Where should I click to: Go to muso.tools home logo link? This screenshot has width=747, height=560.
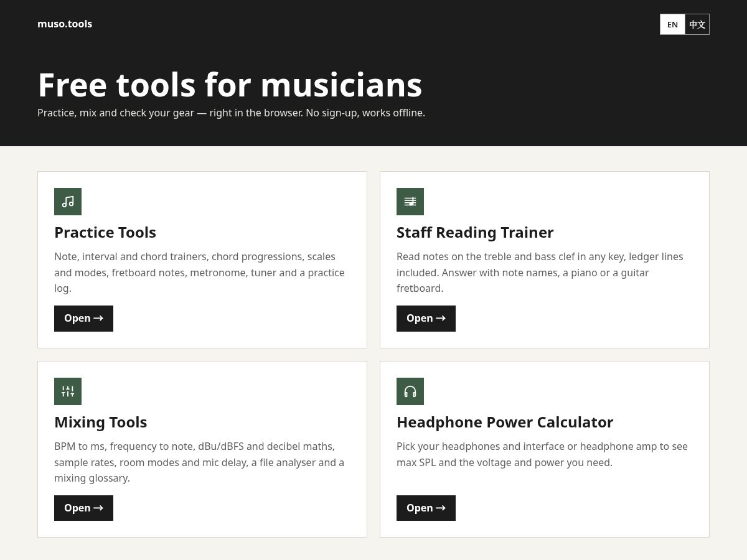pos(65,24)
